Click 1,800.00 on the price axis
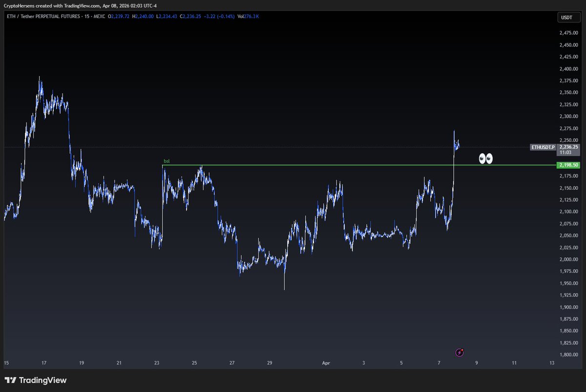The image size is (586, 392). [568, 354]
